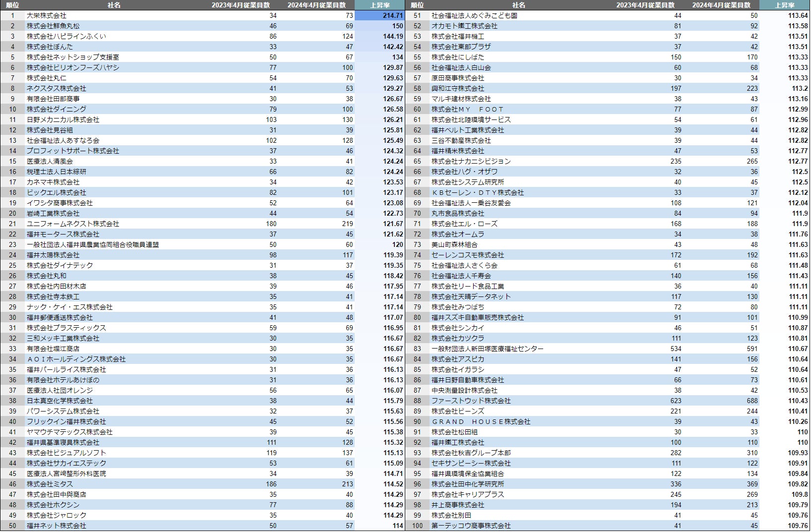
Task: Select the セーレンコスモ株式会社 name
Action: coord(468,255)
